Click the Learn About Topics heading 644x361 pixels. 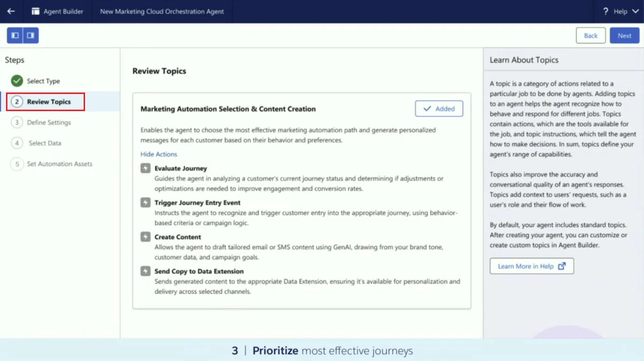pos(524,60)
